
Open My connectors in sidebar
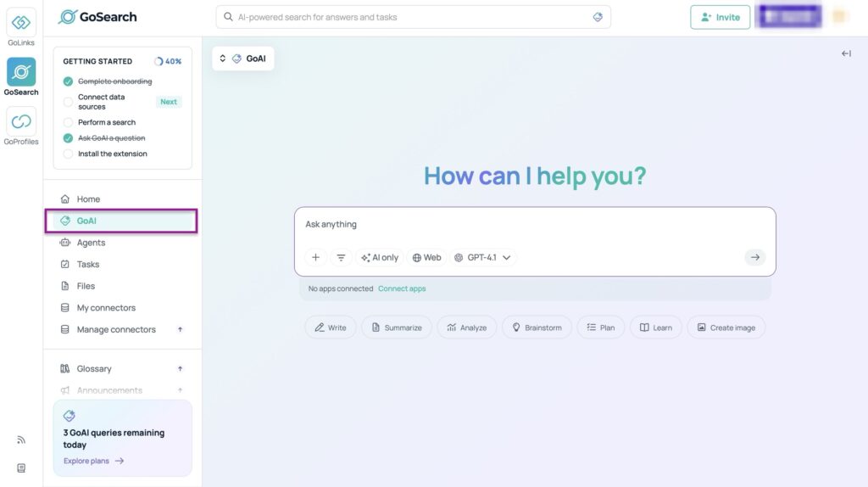tap(122, 307)
